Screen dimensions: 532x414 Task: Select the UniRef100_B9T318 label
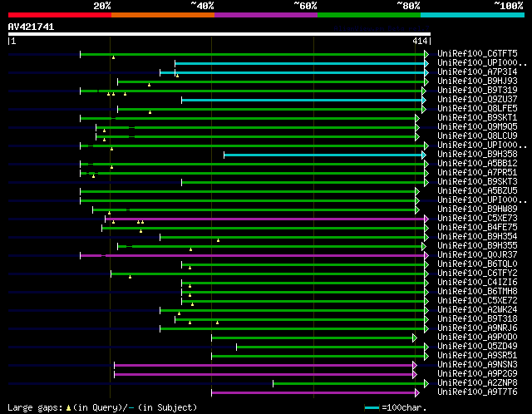pos(477,319)
